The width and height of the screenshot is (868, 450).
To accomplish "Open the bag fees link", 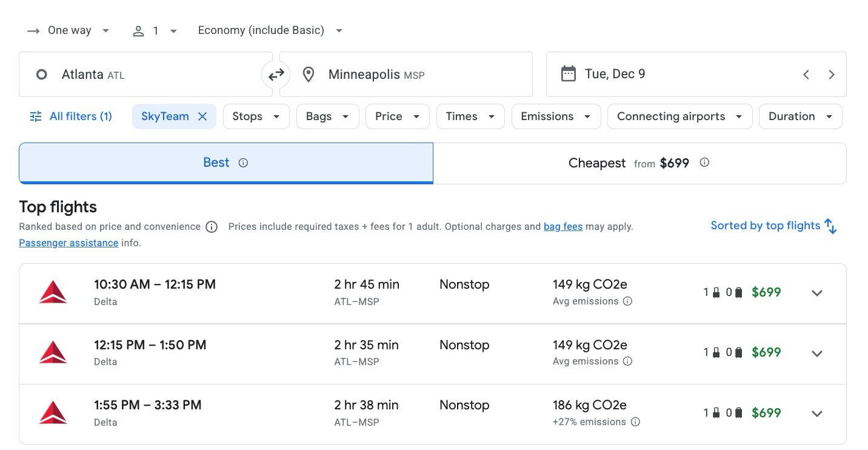I will point(563,227).
